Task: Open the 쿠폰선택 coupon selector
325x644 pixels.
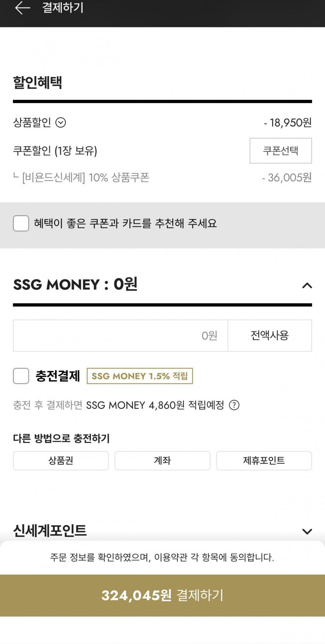Action: coord(281,151)
